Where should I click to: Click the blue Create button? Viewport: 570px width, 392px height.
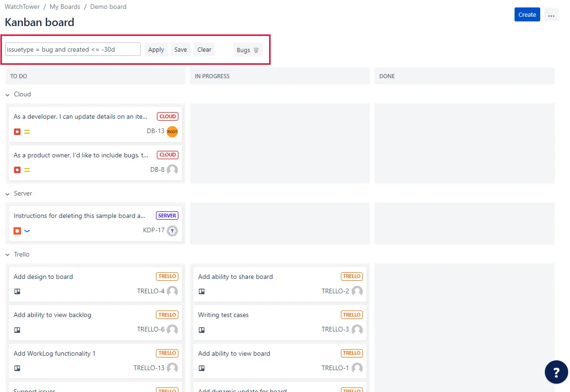coord(527,14)
